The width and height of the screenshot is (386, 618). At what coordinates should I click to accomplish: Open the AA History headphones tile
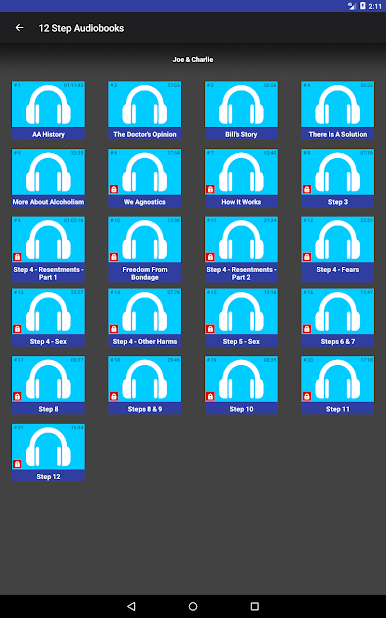(48, 104)
